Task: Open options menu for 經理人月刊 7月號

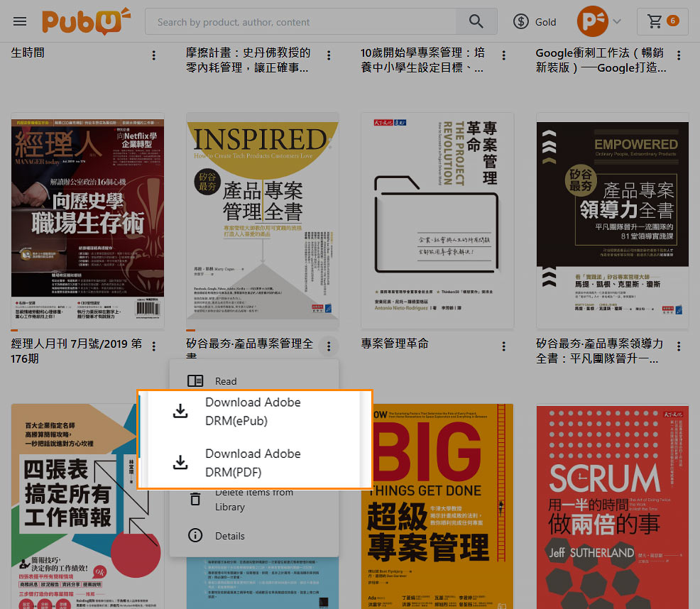Action: [153, 346]
